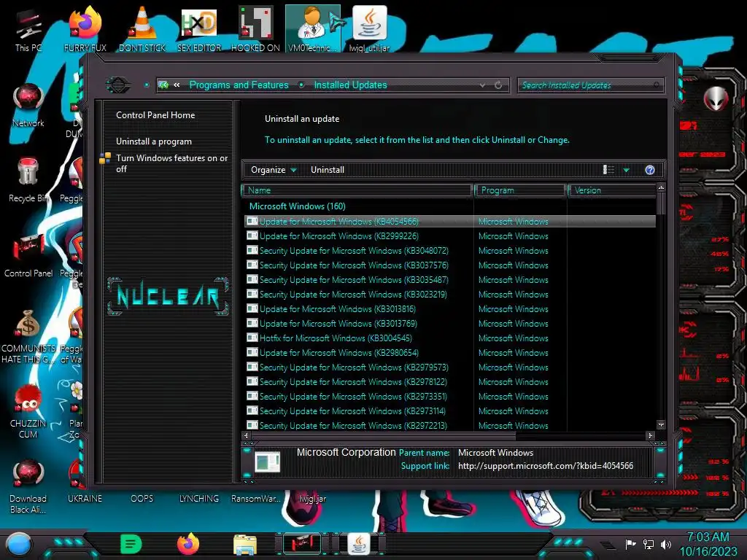
Task: Click the horizontal scrollbar right arrow
Action: tap(650, 435)
